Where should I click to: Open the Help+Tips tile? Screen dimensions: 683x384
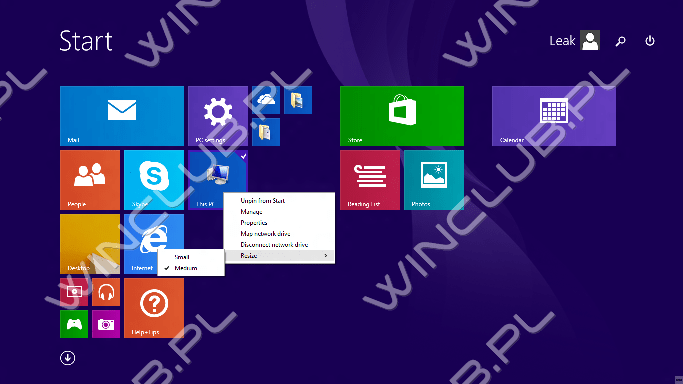(x=154, y=308)
